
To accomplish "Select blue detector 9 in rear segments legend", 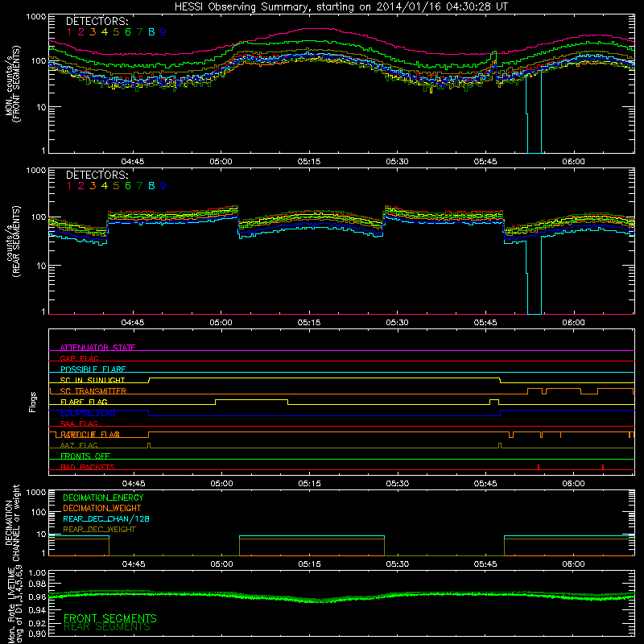I will (163, 186).
